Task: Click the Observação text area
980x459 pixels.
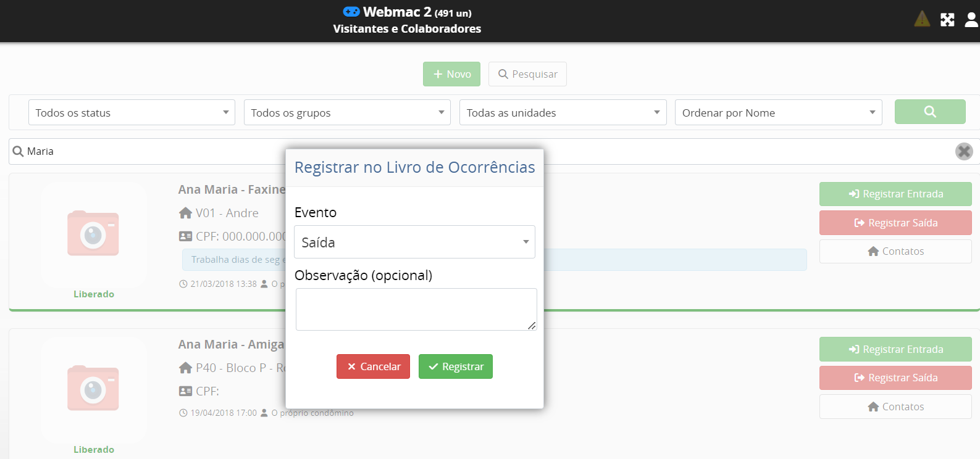Action: point(416,309)
